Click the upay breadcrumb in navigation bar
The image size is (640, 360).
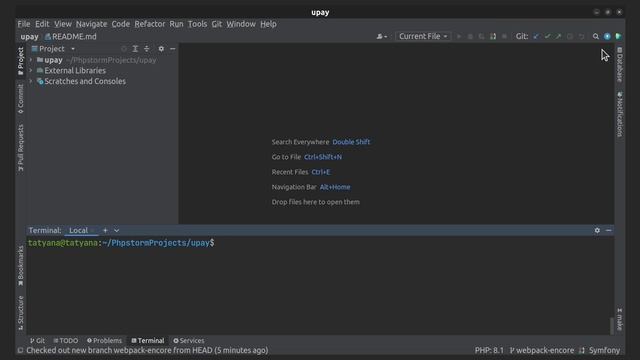[29, 36]
